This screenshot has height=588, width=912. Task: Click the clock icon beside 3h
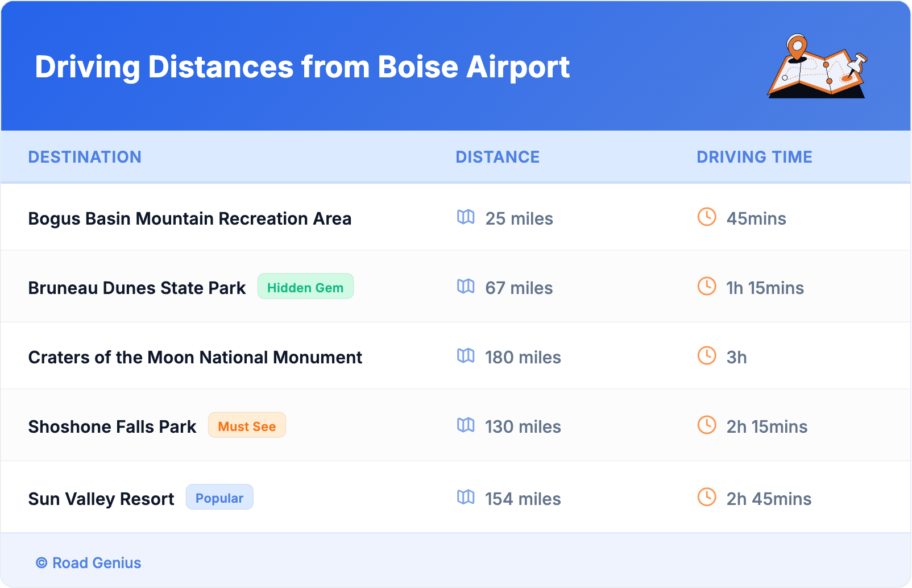coord(707,356)
